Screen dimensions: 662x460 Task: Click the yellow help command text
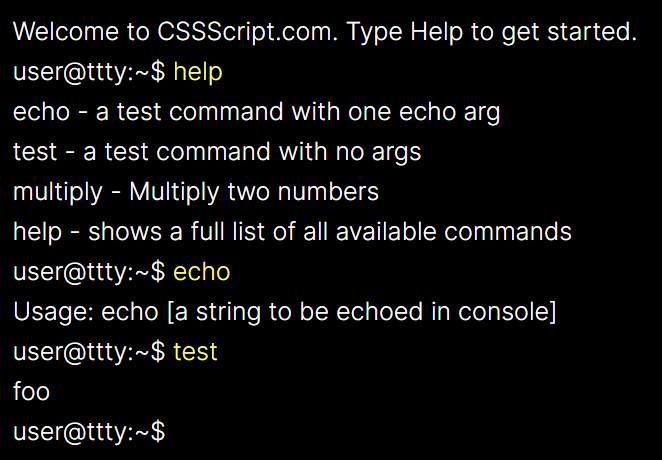pos(198,72)
